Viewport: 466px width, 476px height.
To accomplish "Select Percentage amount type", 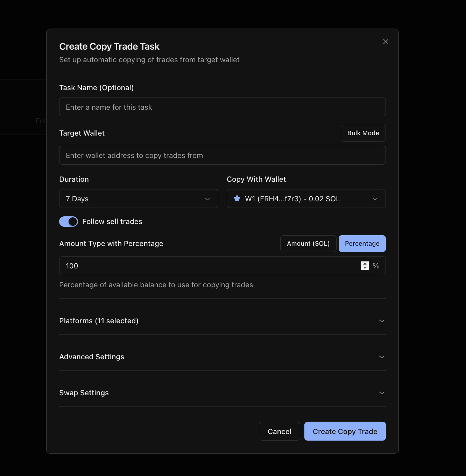I will 362,244.
